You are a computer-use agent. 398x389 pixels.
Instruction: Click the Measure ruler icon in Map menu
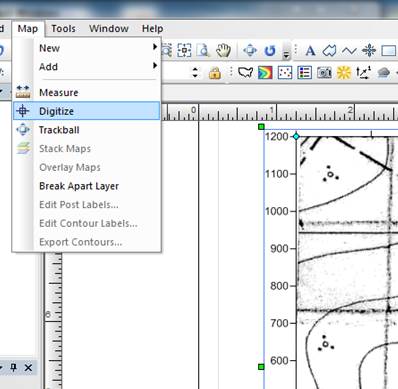click(x=23, y=92)
